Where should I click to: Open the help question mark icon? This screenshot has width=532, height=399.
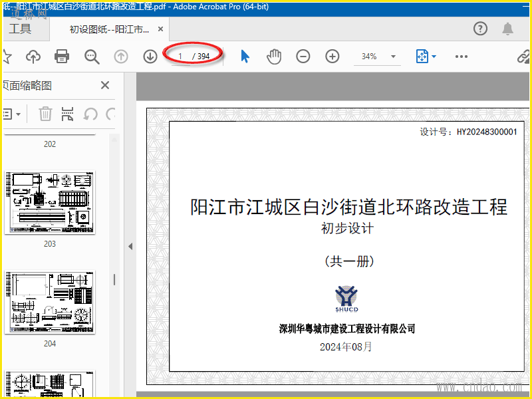pos(480,29)
